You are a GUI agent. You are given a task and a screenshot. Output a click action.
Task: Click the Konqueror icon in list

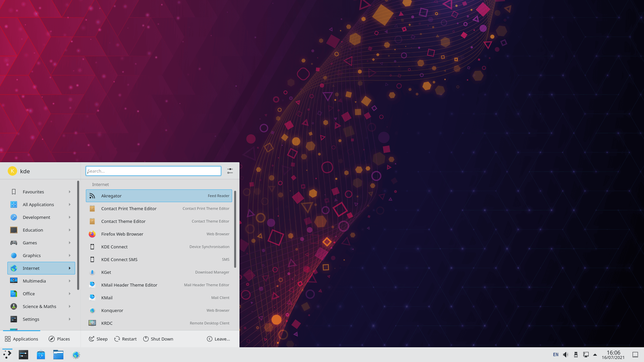tap(92, 310)
